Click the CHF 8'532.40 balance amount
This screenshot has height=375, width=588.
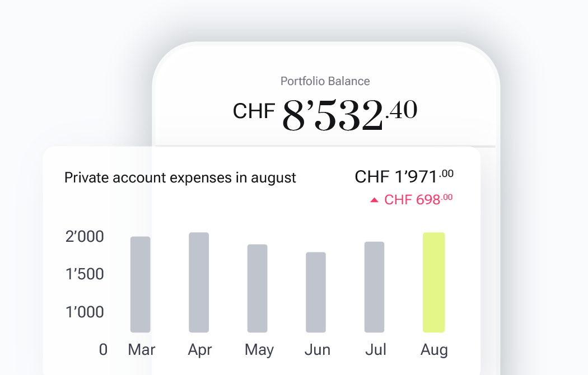tap(325, 114)
